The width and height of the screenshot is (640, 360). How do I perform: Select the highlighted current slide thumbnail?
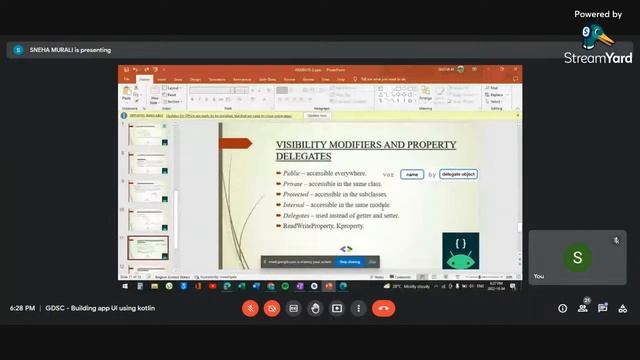click(148, 248)
